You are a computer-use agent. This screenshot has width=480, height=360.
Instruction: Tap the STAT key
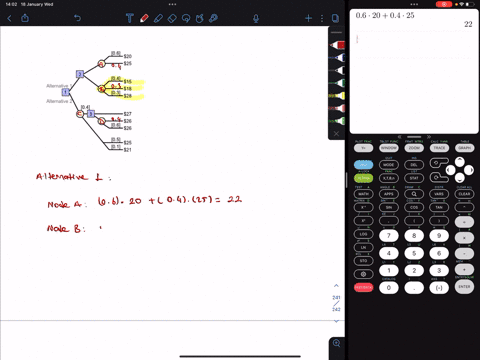coord(414,178)
